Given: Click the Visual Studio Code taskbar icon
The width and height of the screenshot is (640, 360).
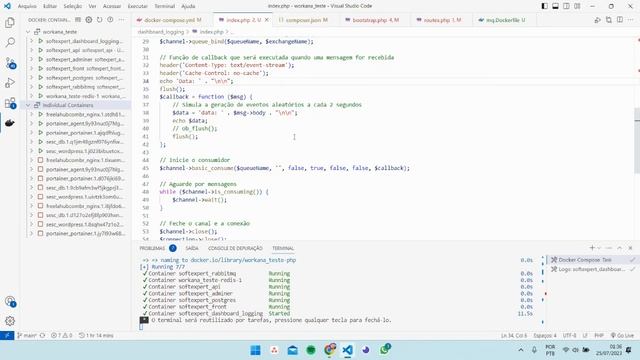Looking at the screenshot, I should pos(347,350).
